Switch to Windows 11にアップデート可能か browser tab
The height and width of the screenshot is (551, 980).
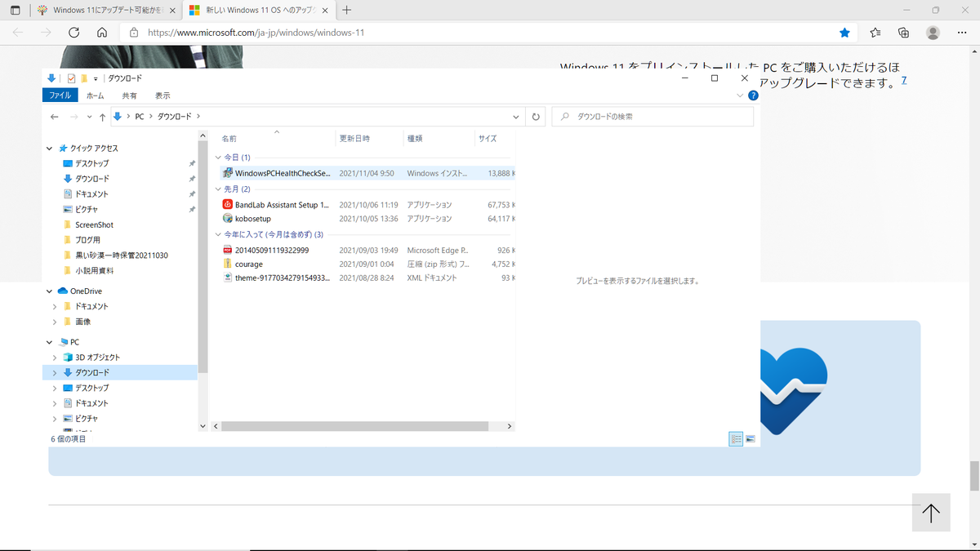tap(105, 11)
